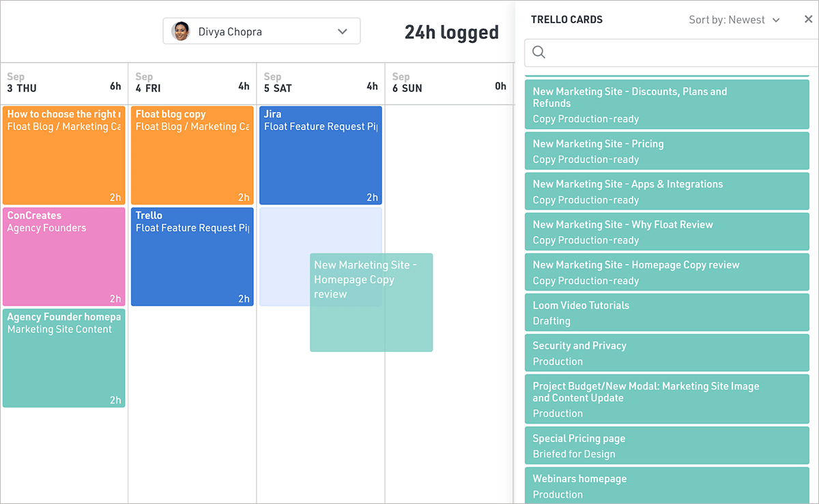Click the blue Trello time block

click(192, 256)
